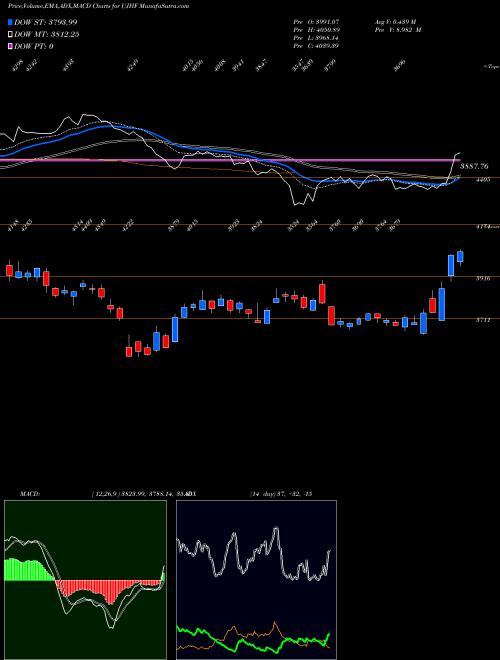Click the 3887.76 price label
The width and height of the screenshot is (500, 660).
tap(474, 167)
